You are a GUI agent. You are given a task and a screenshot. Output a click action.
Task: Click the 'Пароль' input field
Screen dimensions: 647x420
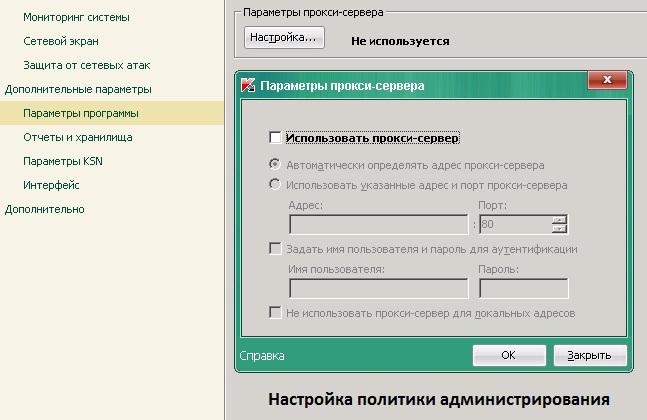point(523,289)
